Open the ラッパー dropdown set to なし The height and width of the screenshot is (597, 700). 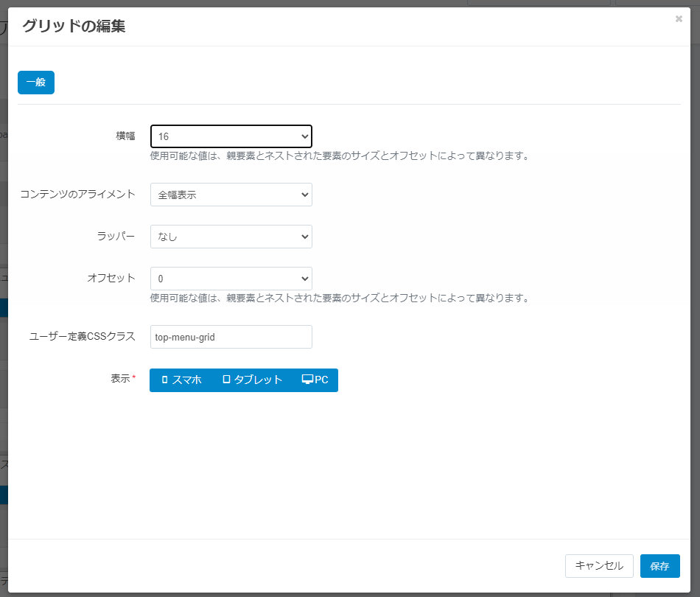pyautogui.click(x=231, y=237)
